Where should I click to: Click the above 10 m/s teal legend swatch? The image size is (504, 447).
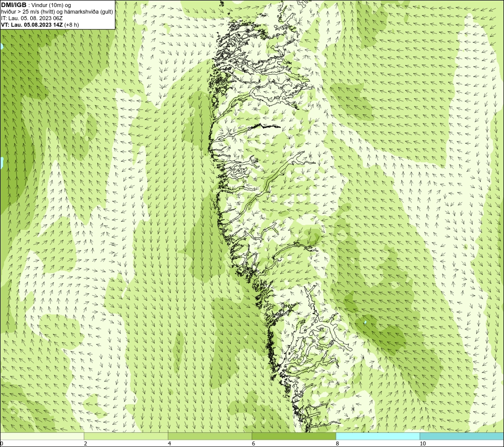click(462, 436)
